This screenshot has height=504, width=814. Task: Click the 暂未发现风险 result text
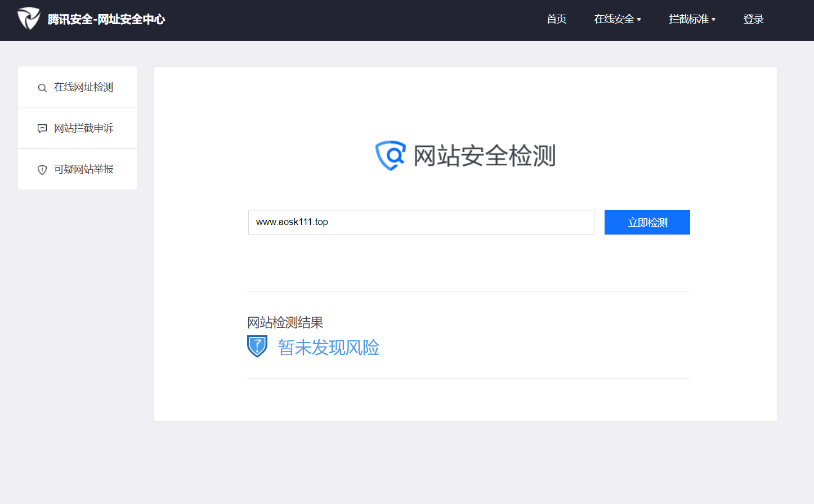tap(329, 348)
